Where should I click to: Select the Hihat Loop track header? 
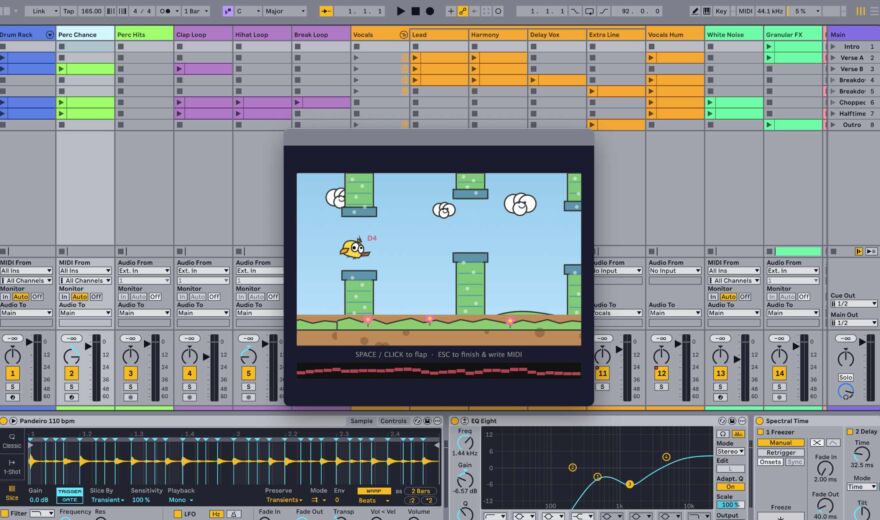pos(262,34)
